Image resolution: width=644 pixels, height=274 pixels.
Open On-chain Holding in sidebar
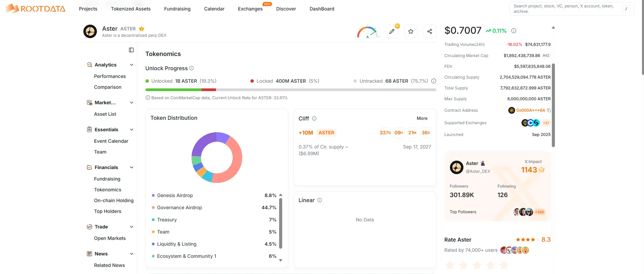(x=114, y=200)
